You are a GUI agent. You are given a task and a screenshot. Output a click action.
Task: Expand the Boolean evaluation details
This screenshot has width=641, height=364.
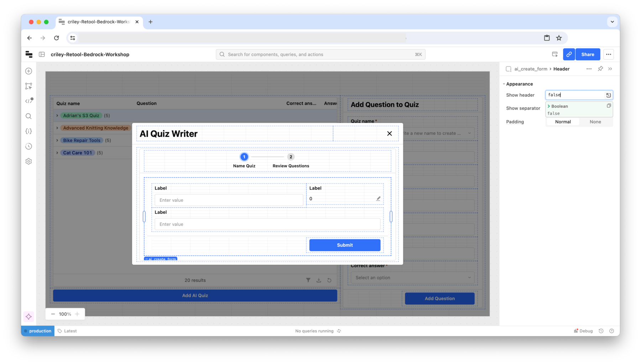pyautogui.click(x=549, y=106)
